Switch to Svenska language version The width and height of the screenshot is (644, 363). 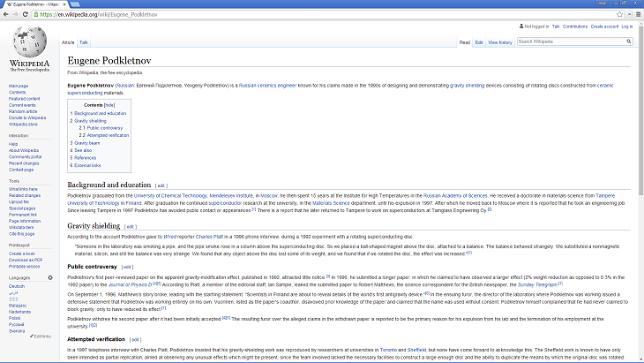point(17,330)
